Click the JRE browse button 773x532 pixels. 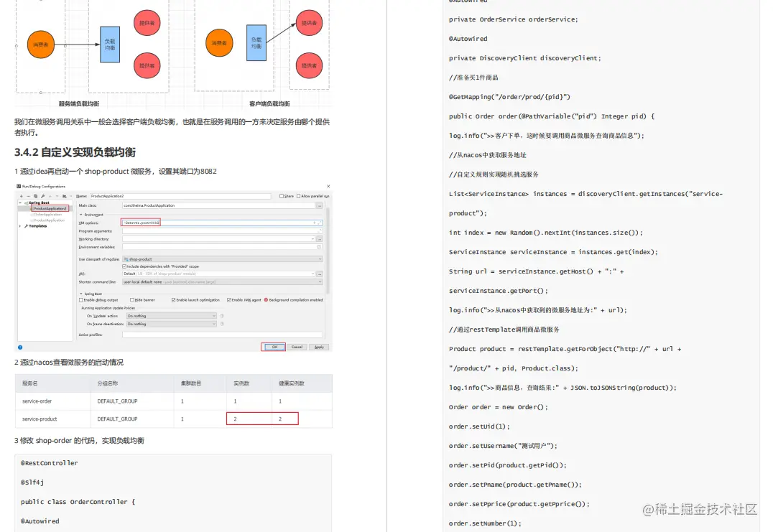320,274
